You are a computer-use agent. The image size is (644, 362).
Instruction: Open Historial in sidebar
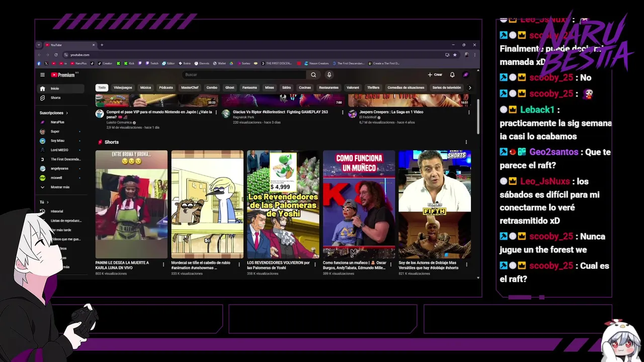point(61,211)
